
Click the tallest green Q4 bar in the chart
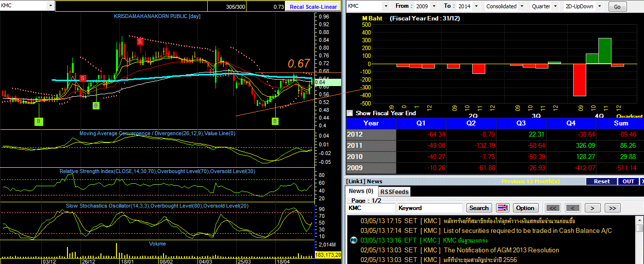(605, 51)
